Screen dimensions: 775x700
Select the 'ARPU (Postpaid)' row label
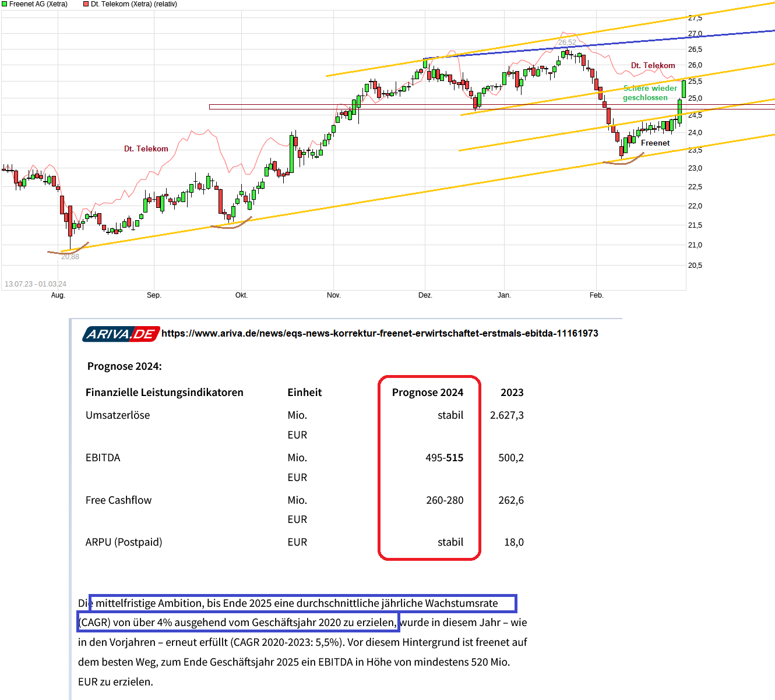point(124,542)
